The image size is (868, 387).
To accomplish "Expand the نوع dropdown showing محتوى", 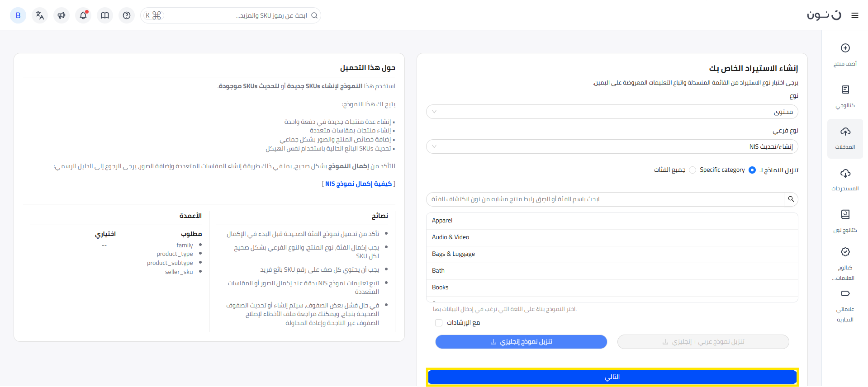I will click(x=612, y=112).
